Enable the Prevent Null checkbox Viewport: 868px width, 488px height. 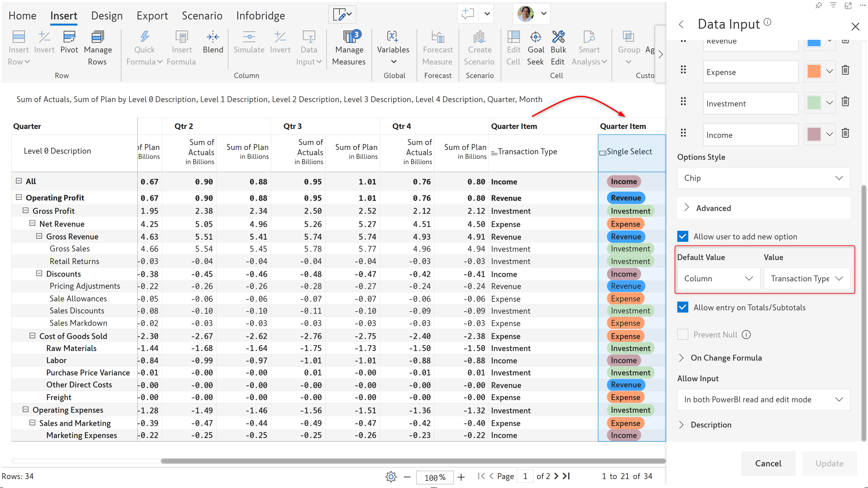[x=683, y=334]
